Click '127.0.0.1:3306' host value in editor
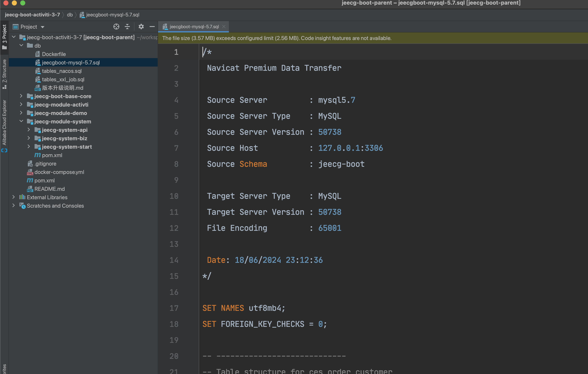The width and height of the screenshot is (588, 374). pos(350,148)
